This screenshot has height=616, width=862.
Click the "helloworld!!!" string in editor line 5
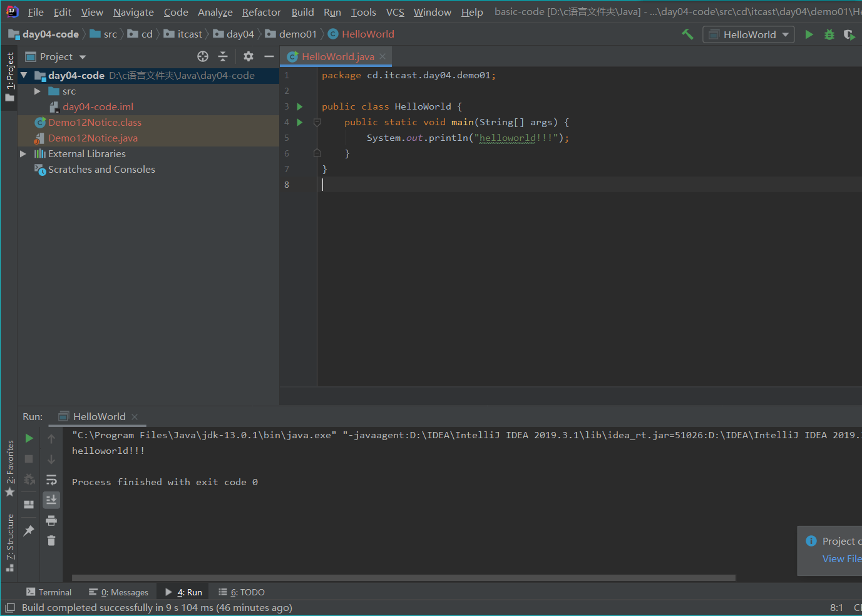516,138
